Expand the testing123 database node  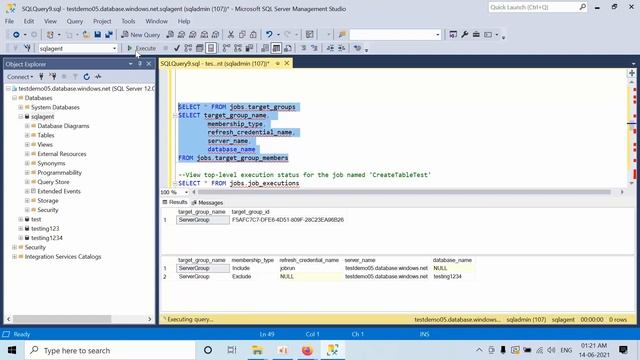click(x=21, y=229)
